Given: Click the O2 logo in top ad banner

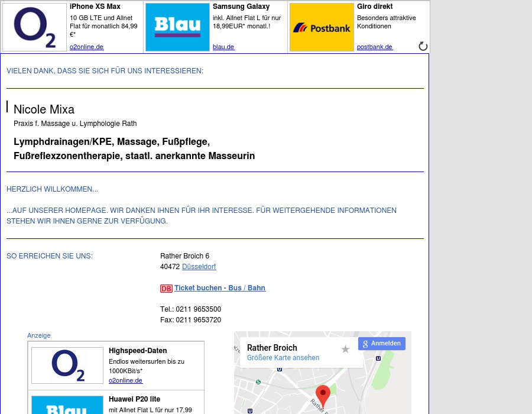Looking at the screenshot, I should click(34, 27).
